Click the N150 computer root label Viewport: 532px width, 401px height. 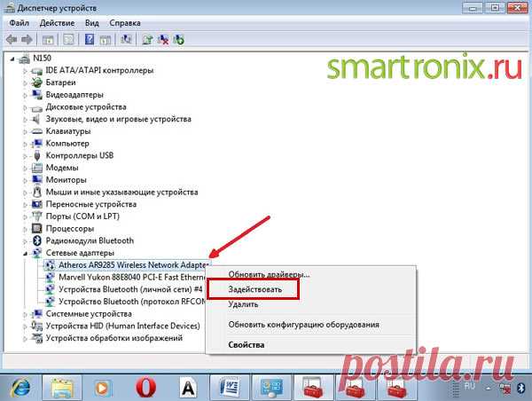42,59
